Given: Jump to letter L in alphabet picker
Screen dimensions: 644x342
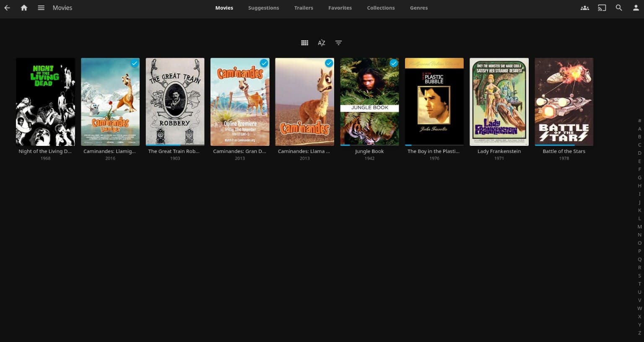Looking at the screenshot, I should click(639, 218).
